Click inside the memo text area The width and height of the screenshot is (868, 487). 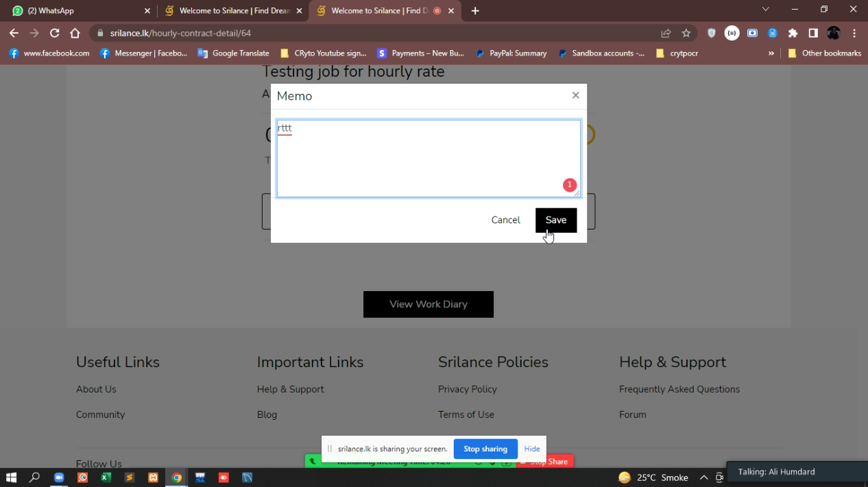428,159
